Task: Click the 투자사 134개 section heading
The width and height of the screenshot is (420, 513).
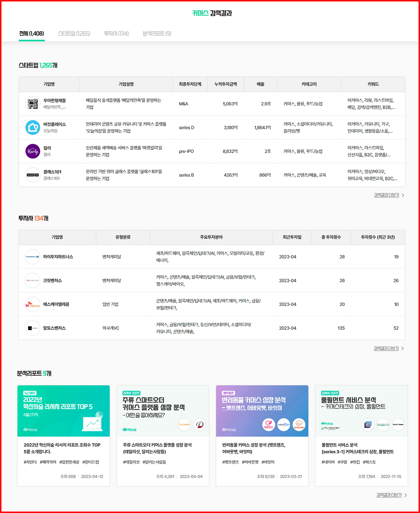Action: pyautogui.click(x=33, y=218)
